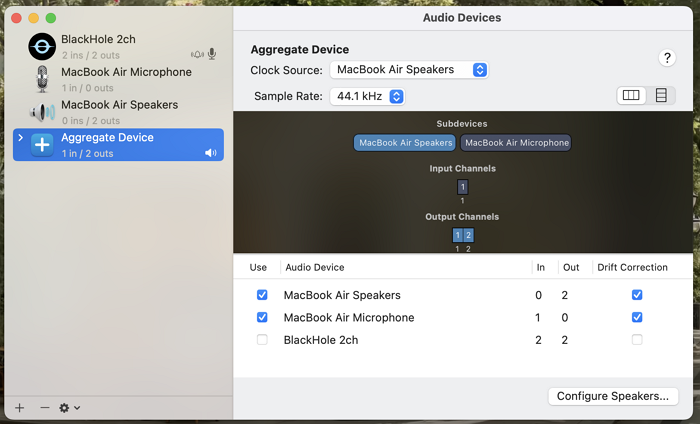Click the MacBook Air Speakers icon
The image size is (700, 424).
(42, 112)
